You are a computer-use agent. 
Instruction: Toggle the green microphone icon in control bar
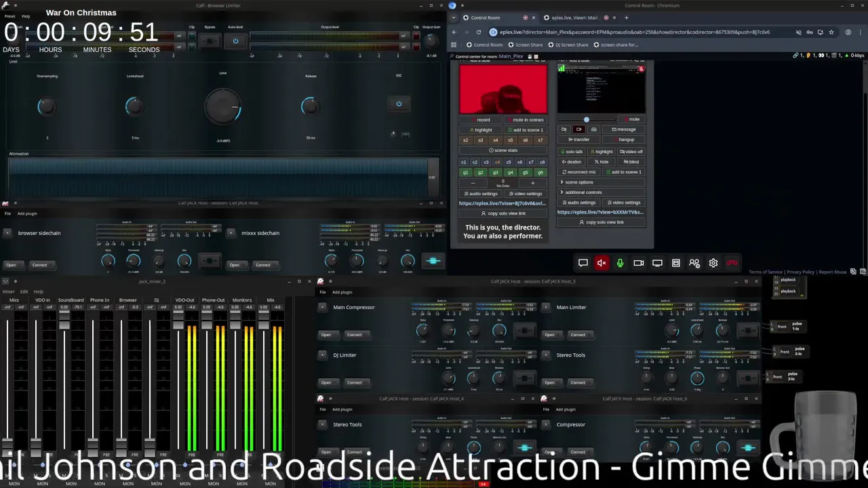point(620,263)
